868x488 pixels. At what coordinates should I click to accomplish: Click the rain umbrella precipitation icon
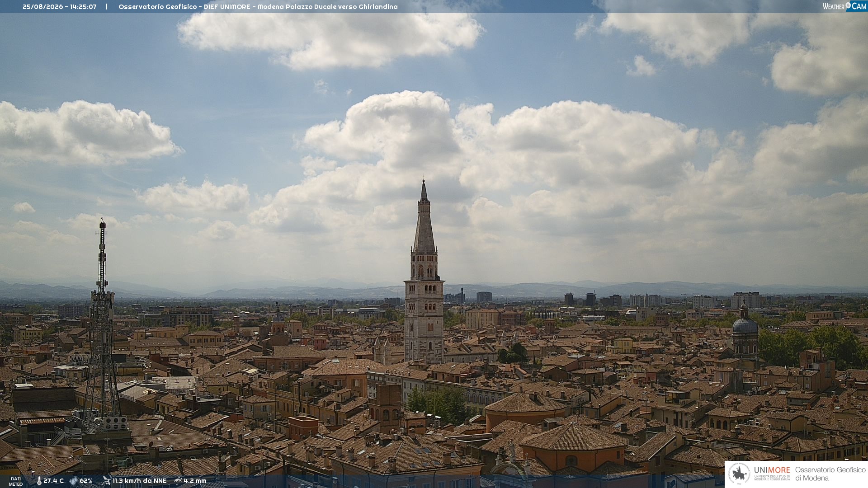(x=178, y=481)
